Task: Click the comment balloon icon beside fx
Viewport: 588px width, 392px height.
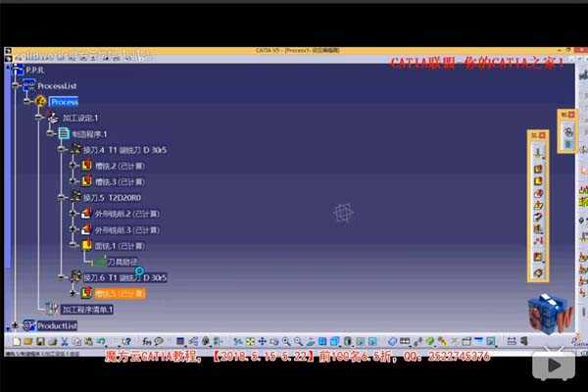Action: click(x=159, y=341)
